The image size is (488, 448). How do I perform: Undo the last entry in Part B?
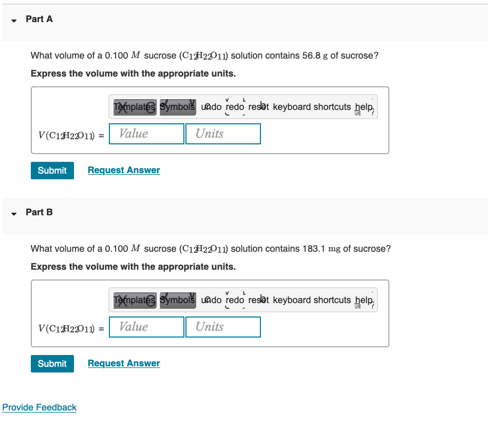click(x=211, y=300)
